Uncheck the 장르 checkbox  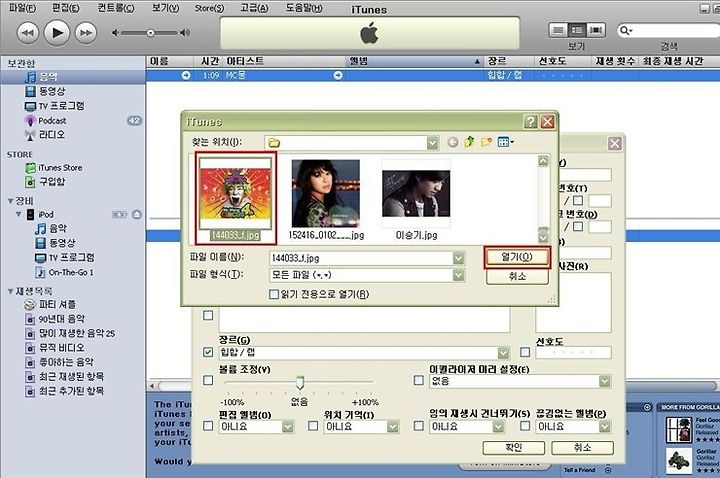208,352
